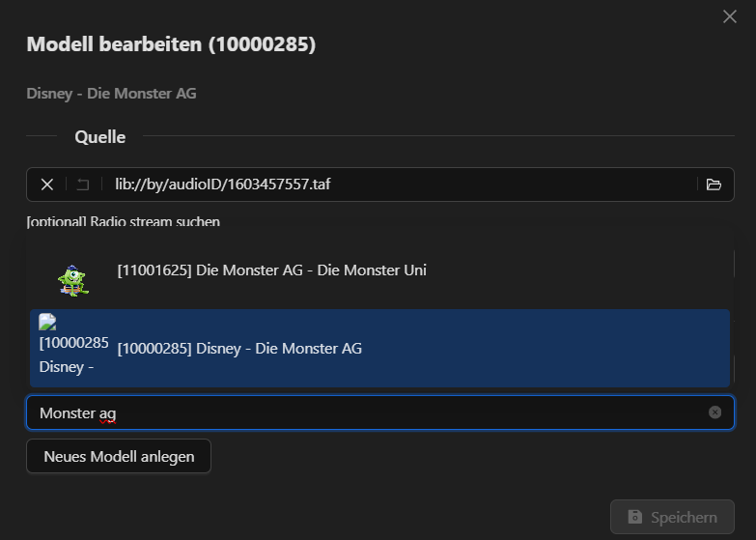Click the Modell bearbeiten (10000285) title
756x540 pixels.
pyautogui.click(x=171, y=44)
